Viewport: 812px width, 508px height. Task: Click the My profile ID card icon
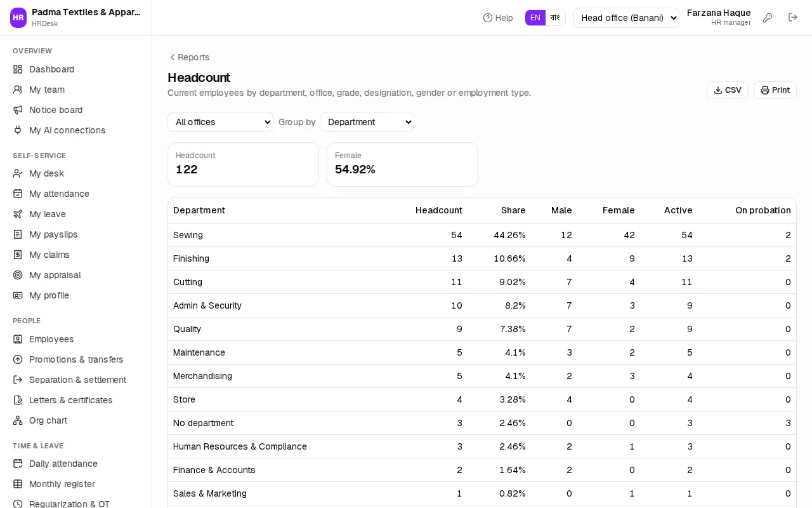point(18,295)
